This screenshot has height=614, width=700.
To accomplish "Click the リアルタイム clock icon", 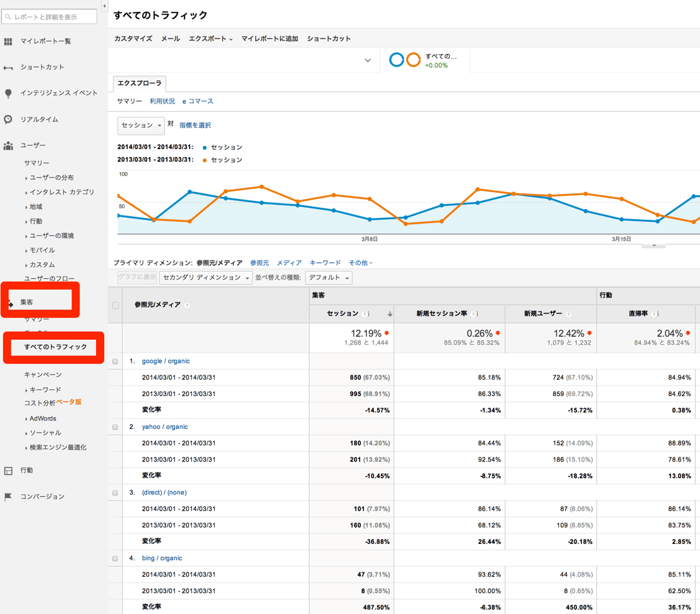I will point(8,119).
